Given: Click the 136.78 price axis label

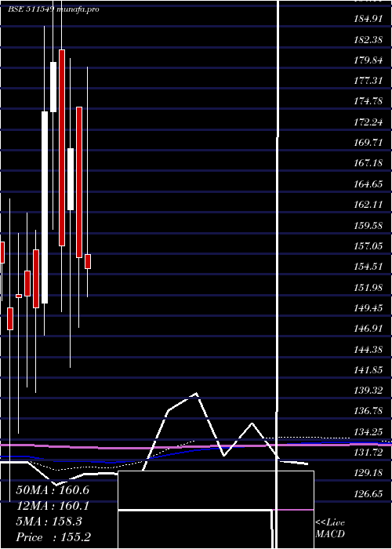Looking at the screenshot, I should pos(368,411).
